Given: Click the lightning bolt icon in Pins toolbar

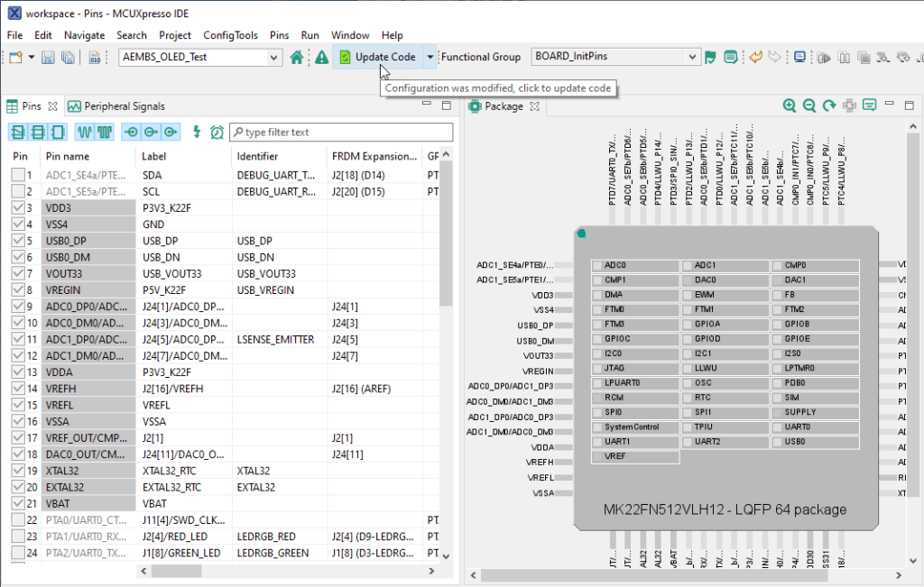Looking at the screenshot, I should coord(197,132).
